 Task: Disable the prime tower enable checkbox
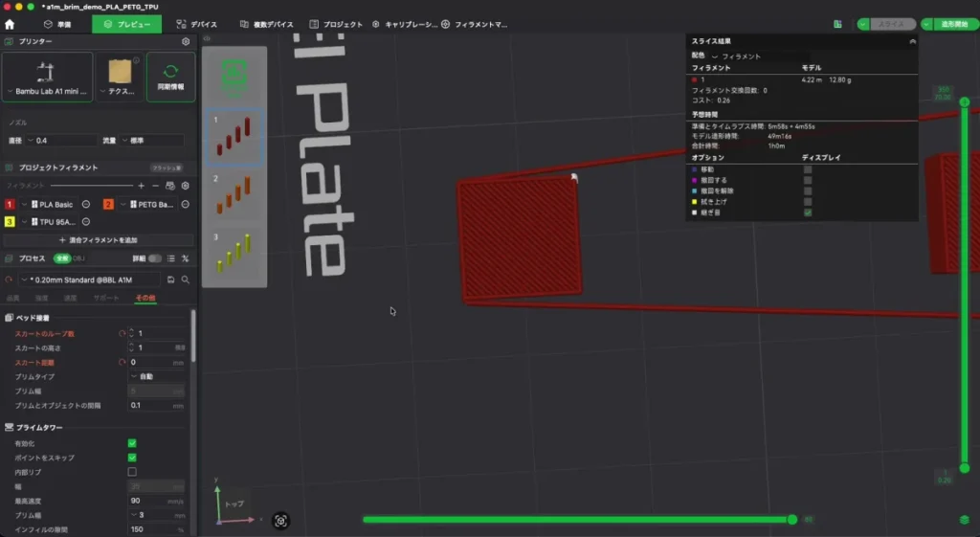132,443
